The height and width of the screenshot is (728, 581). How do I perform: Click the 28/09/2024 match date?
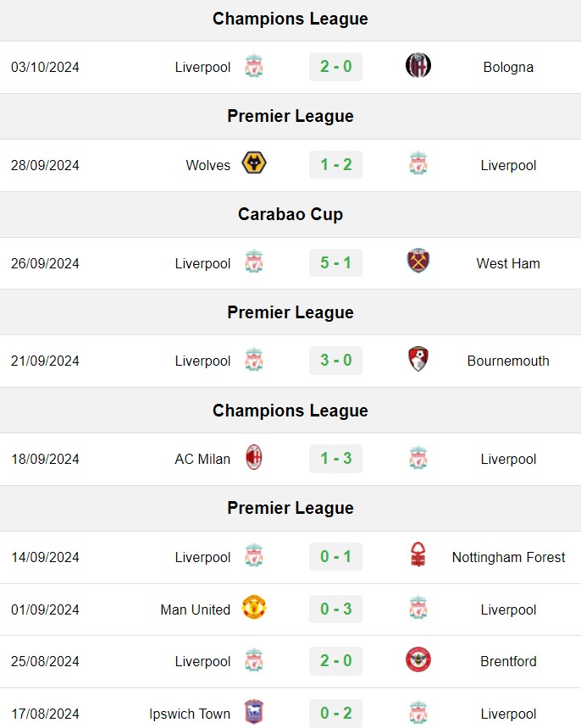(x=45, y=165)
